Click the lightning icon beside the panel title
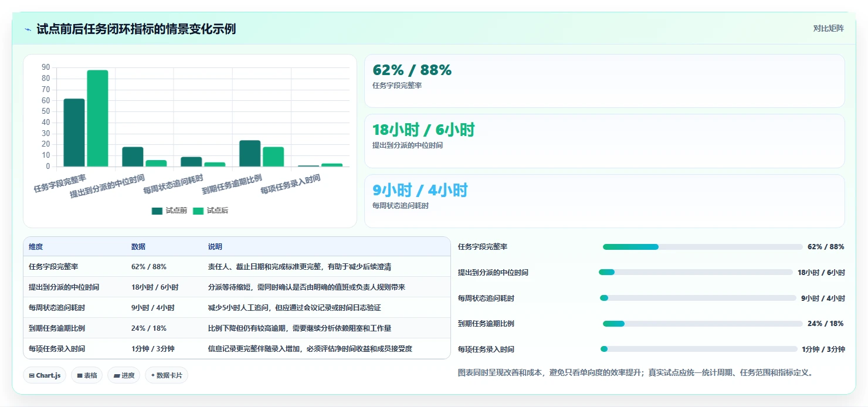 point(28,29)
